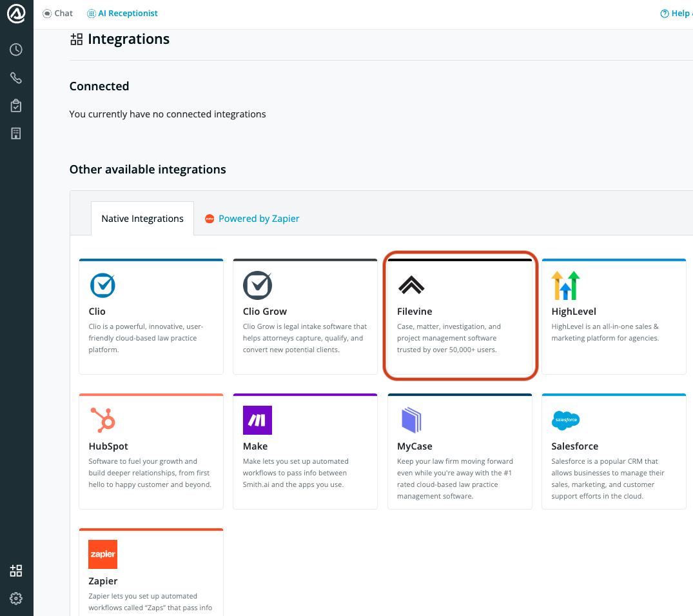
Task: Open the phone calls icon in the sidebar
Action: [x=16, y=78]
